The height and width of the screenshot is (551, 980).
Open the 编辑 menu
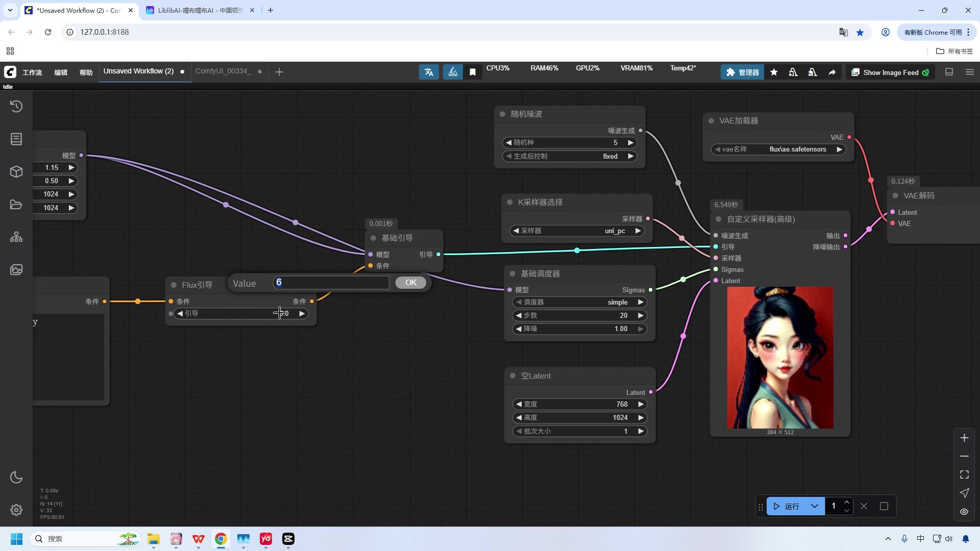tap(61, 72)
